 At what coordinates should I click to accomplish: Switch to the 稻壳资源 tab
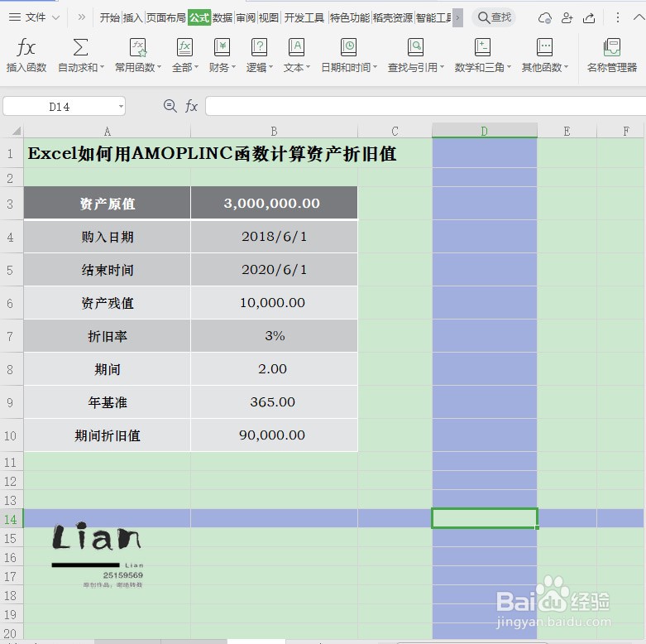click(393, 17)
